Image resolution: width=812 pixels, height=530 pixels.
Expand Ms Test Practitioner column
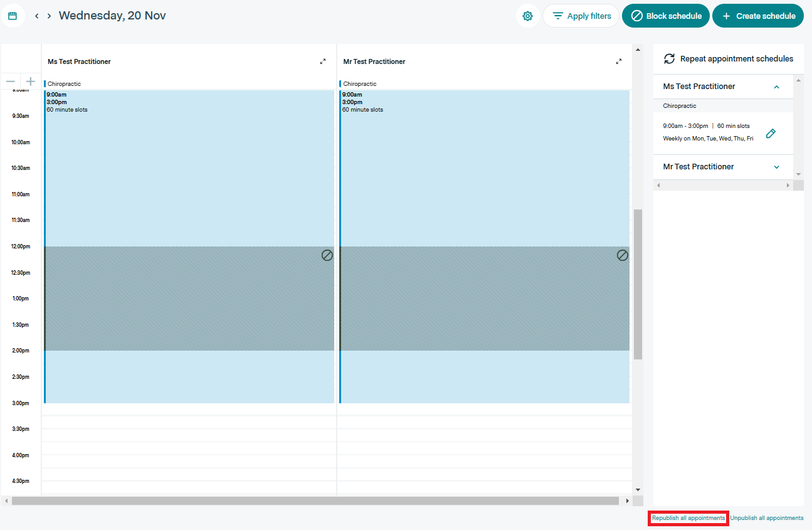(x=323, y=61)
